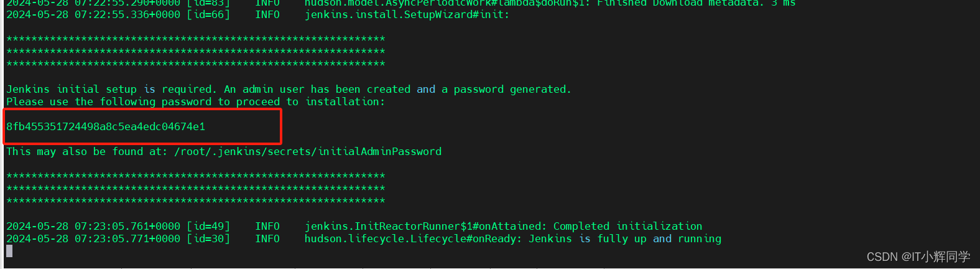Click the initial admin password 8fb455351724498a8c5ea4edc04674e1

pos(106,126)
